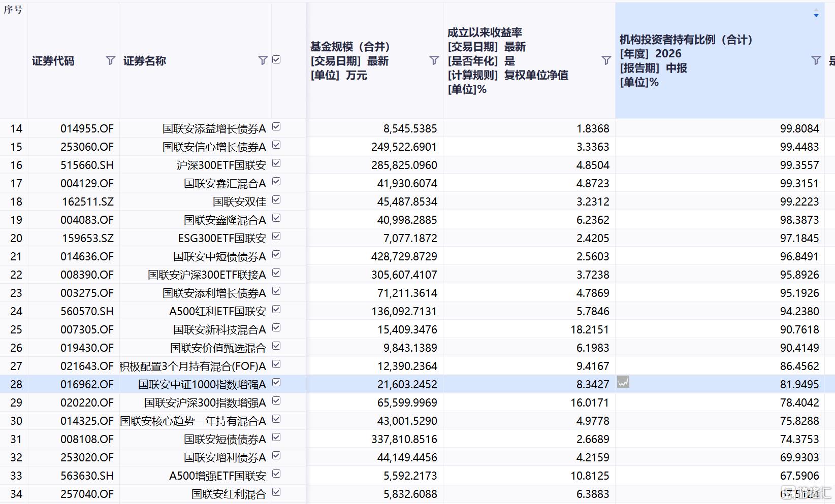Toggle checkbox for 国联安添益增长债券A
Image resolution: width=835 pixels, height=504 pixels.
click(276, 127)
